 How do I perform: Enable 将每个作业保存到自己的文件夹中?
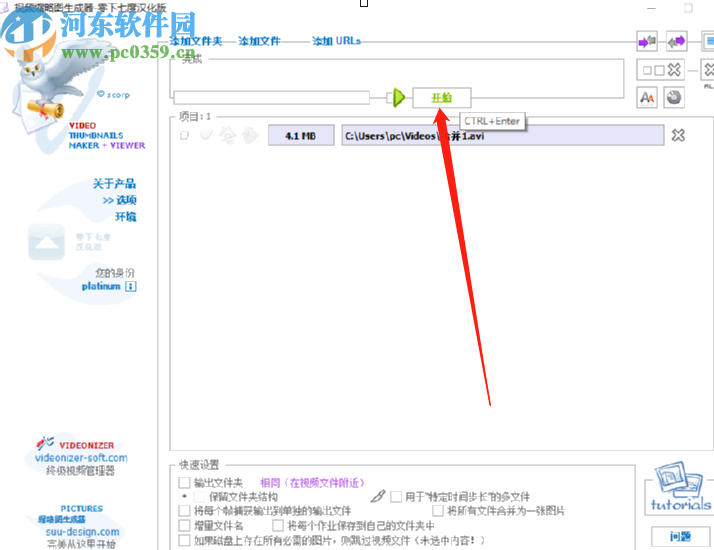point(278,525)
